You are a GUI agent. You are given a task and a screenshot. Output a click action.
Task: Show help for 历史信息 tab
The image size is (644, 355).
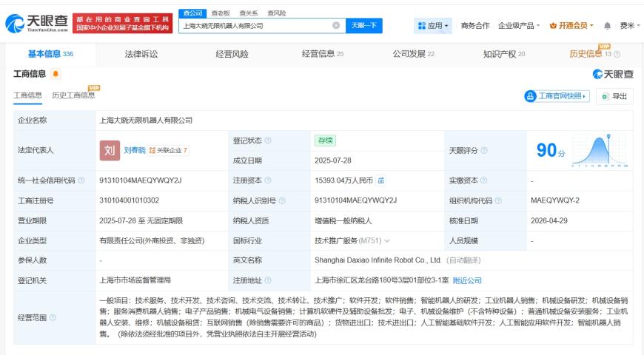pos(617,54)
